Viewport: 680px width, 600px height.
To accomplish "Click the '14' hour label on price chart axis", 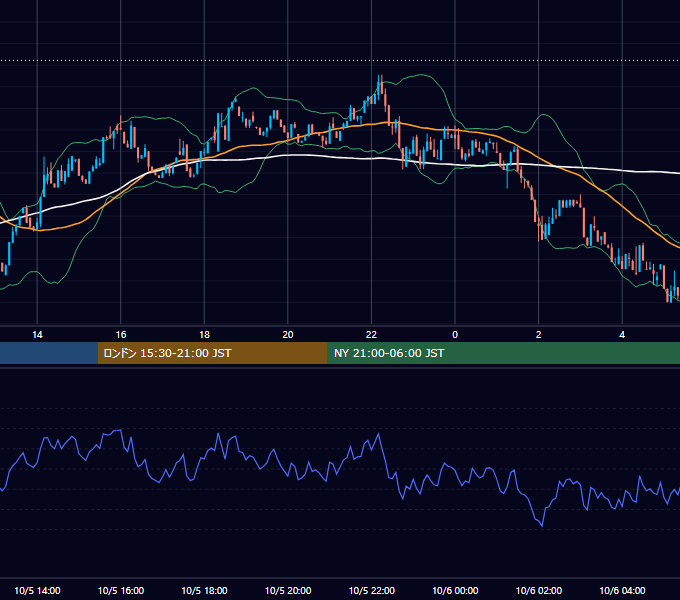I will [x=37, y=335].
